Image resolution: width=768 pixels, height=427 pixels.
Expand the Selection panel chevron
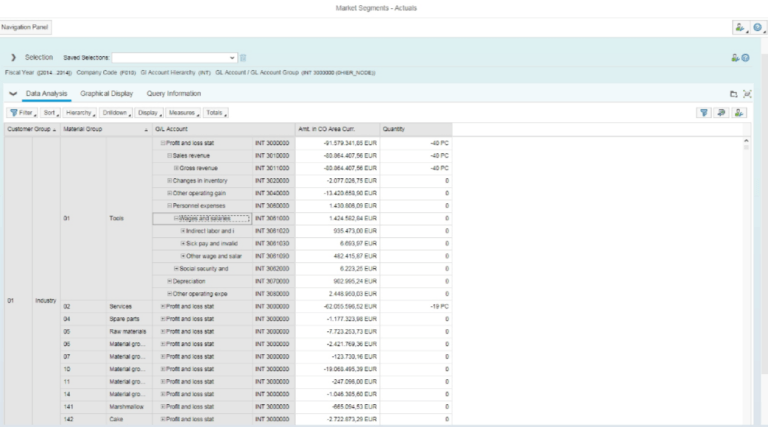[x=13, y=58]
